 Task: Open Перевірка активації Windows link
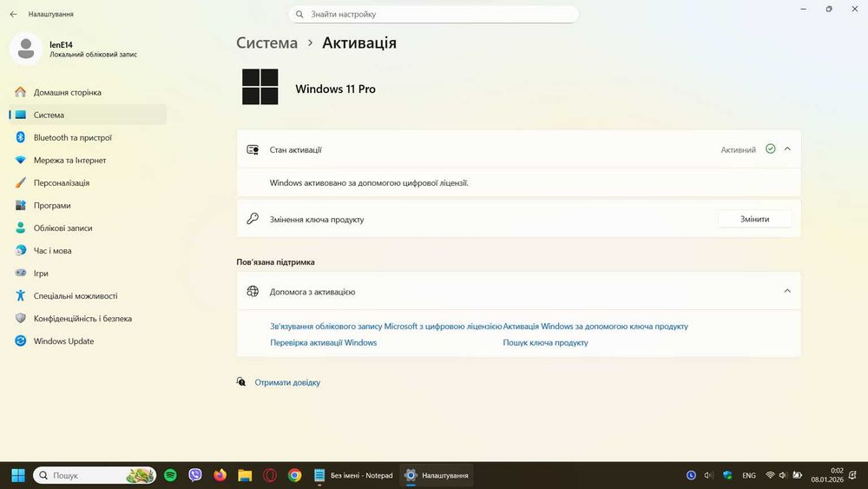(x=323, y=343)
